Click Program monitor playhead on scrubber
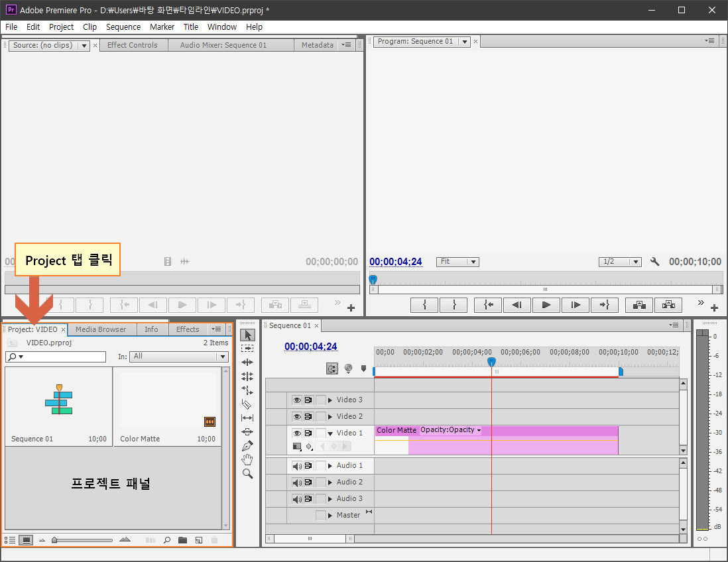 [373, 280]
